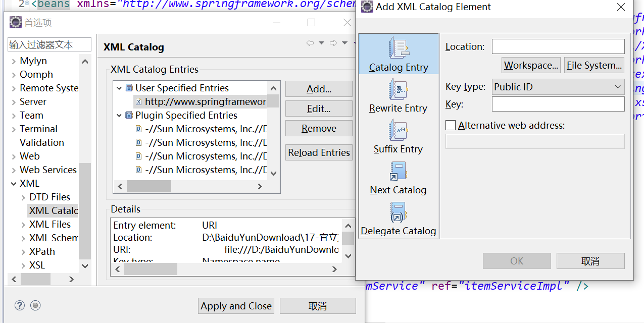Click the Add... button
The height and width of the screenshot is (323, 644).
(x=319, y=89)
